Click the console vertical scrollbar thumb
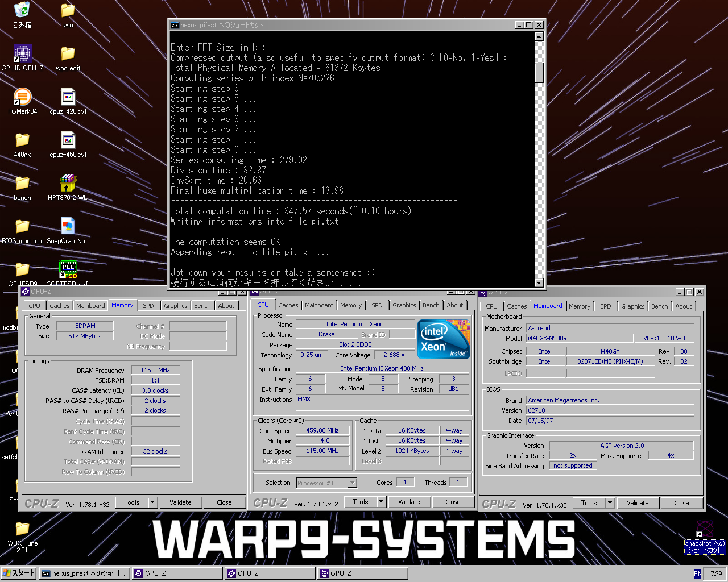This screenshot has height=582, width=728. pos(539,72)
